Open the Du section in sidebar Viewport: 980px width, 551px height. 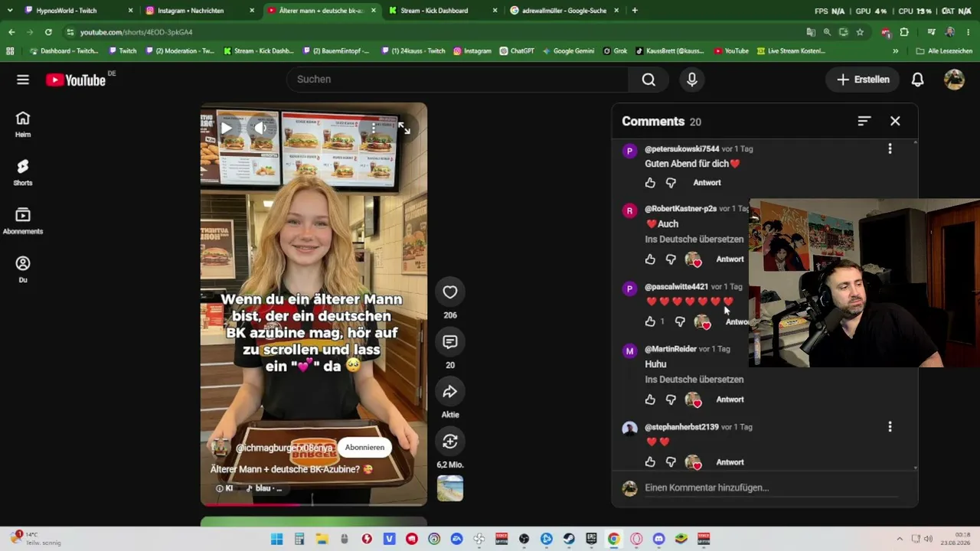click(x=23, y=269)
